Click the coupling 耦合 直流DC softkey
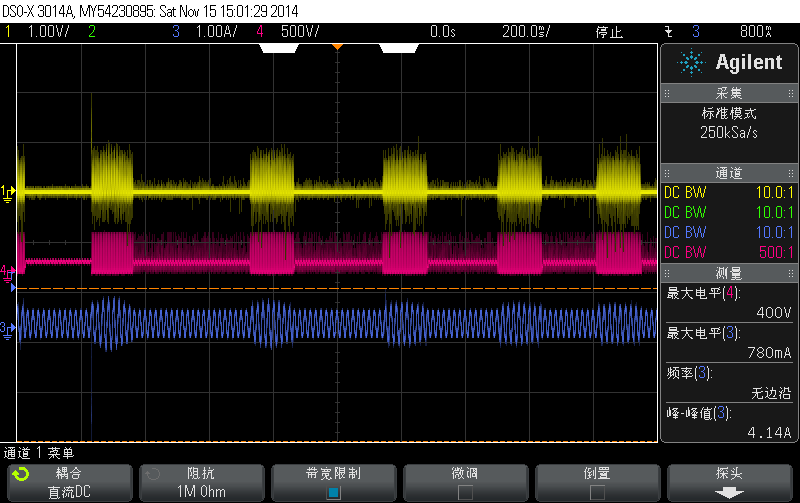The image size is (800, 503). [x=69, y=483]
